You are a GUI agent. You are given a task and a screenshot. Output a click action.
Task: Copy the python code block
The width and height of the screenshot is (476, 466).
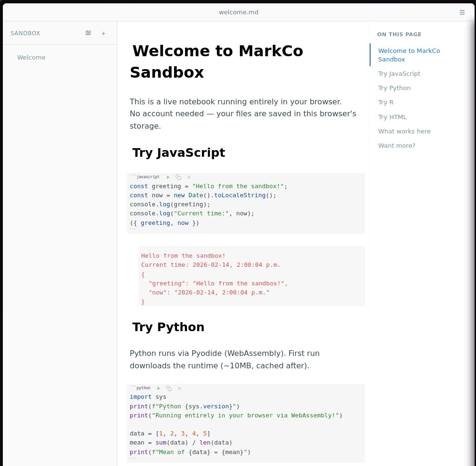click(x=169, y=388)
